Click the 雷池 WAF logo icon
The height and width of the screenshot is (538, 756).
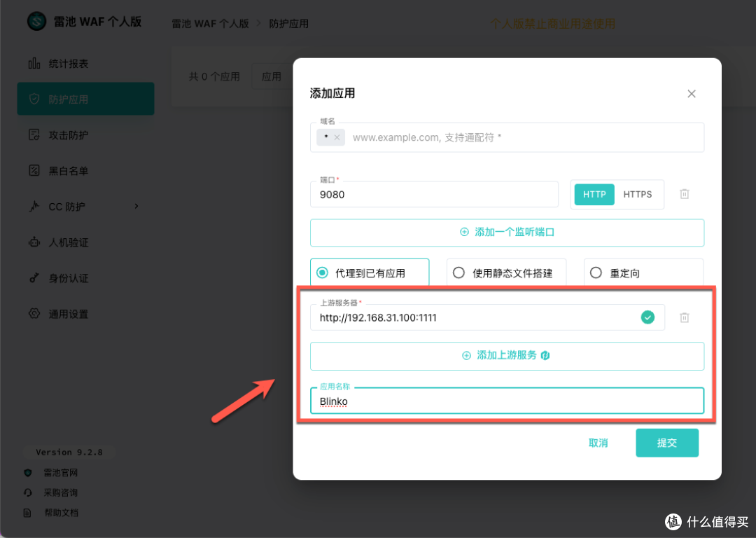point(36,21)
